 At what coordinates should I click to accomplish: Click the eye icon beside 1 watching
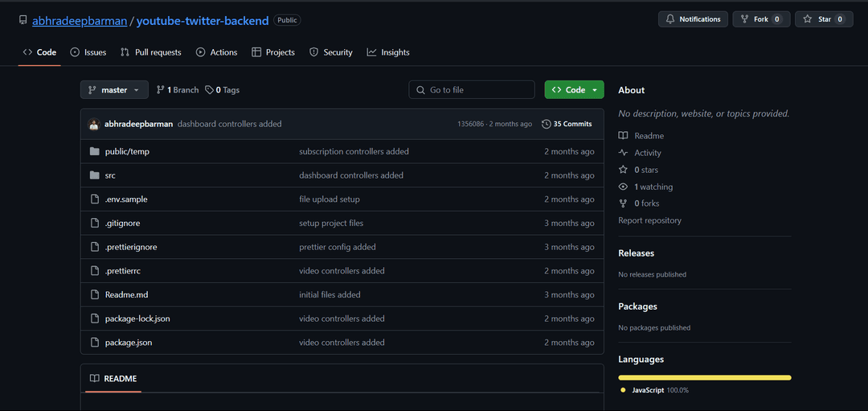[624, 187]
